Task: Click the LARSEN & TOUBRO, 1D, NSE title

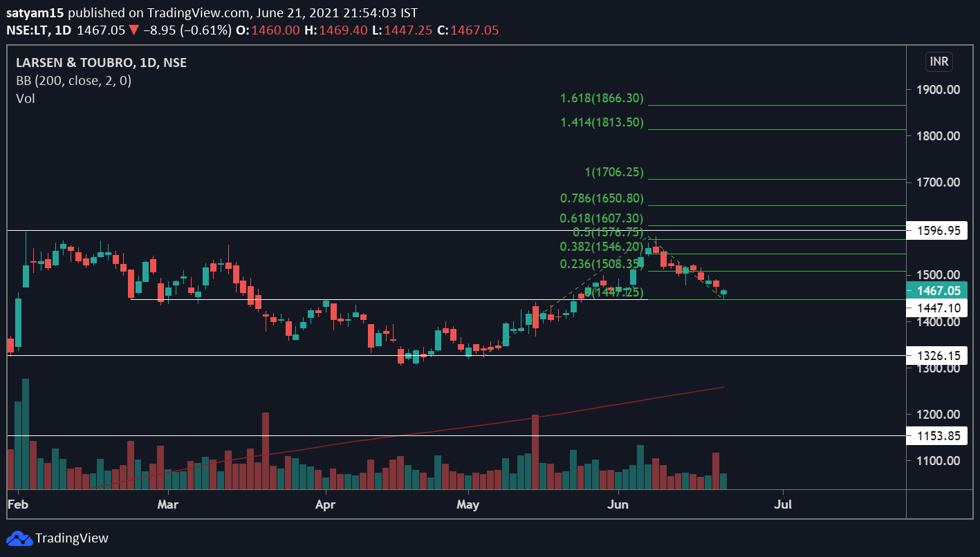Action: click(102, 63)
